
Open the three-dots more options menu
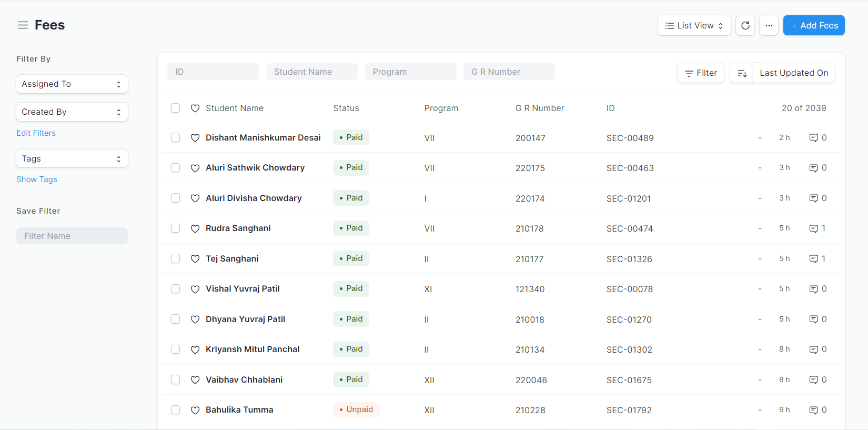click(x=769, y=25)
